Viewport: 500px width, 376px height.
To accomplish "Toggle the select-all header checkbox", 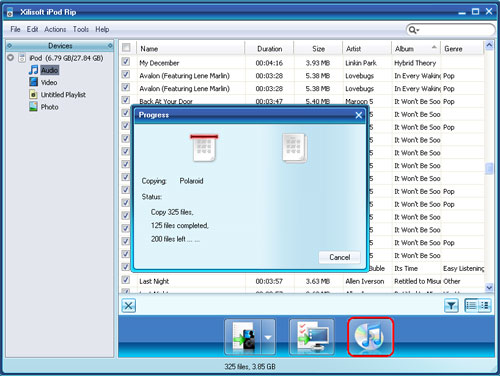I will tap(126, 48).
